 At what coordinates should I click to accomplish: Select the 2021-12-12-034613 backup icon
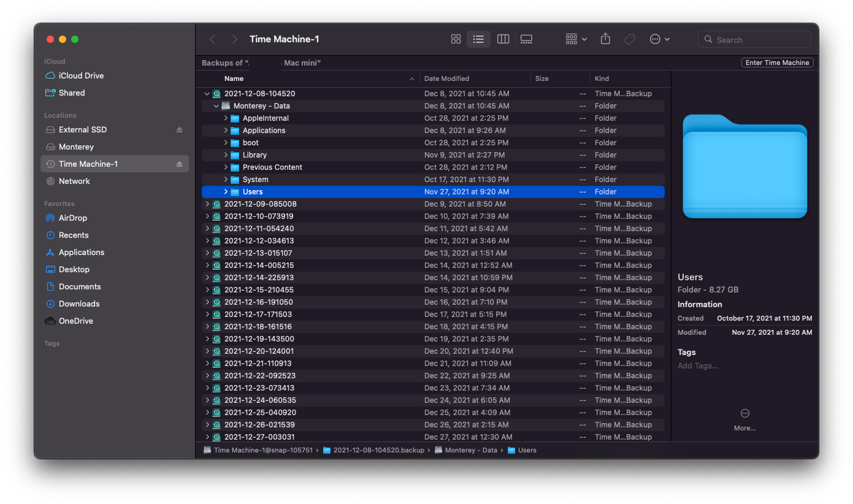coord(216,241)
